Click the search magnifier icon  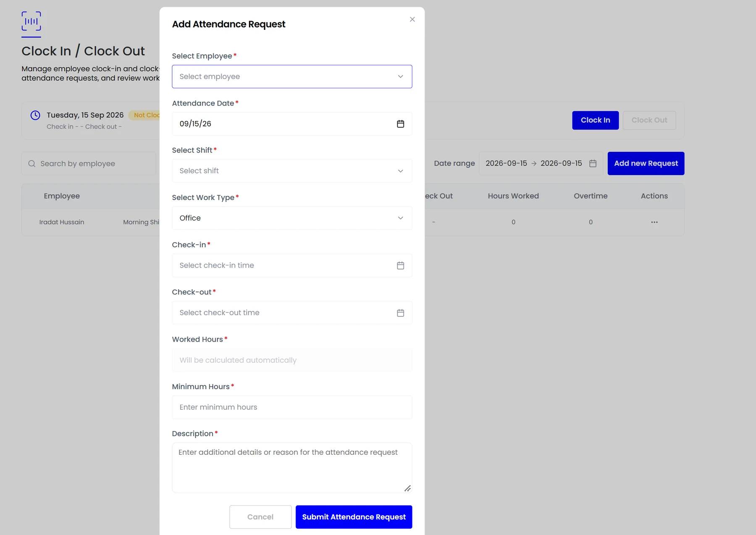point(32,163)
